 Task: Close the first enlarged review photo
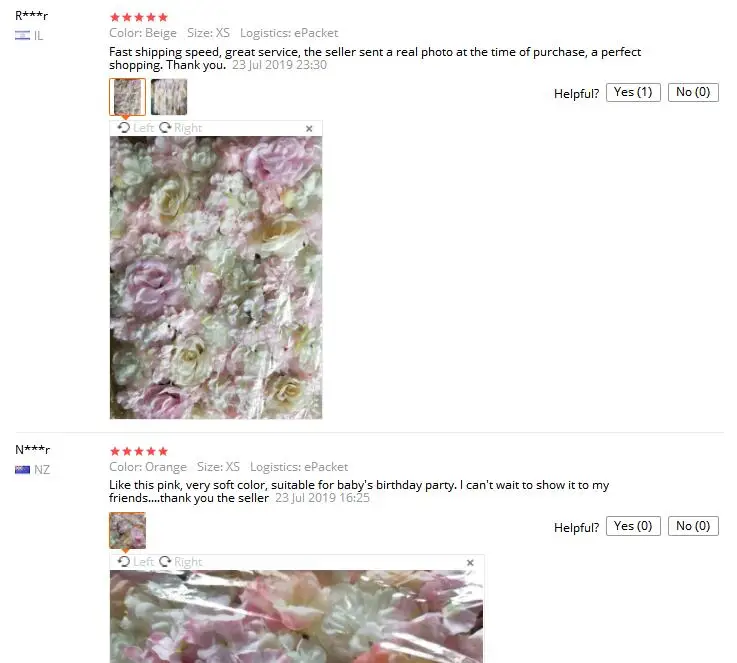pyautogui.click(x=309, y=129)
